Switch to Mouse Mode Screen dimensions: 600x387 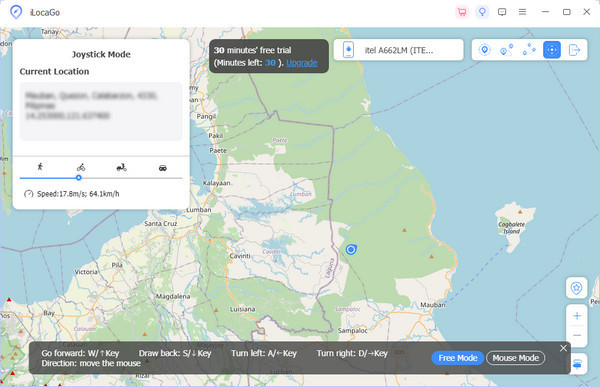[x=515, y=358]
